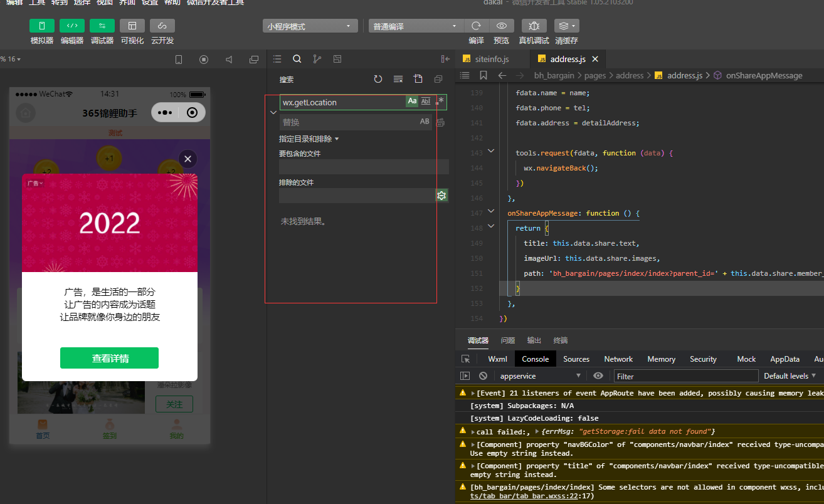
Task: Toggle match case (Aa) in search
Action: 412,102
